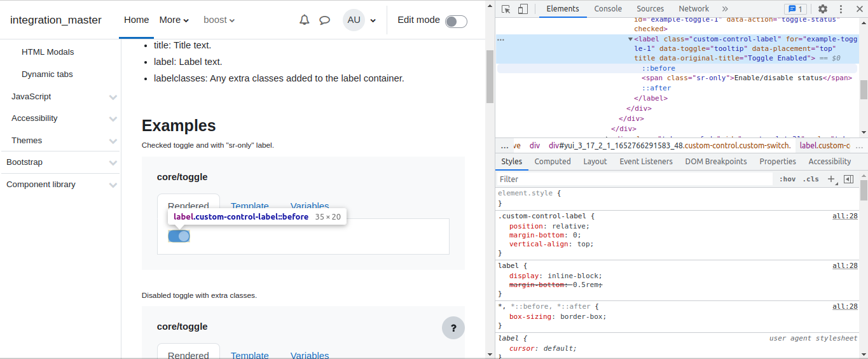Toggle the blue example switch
Viewport: 868px width, 359px height.
[179, 236]
